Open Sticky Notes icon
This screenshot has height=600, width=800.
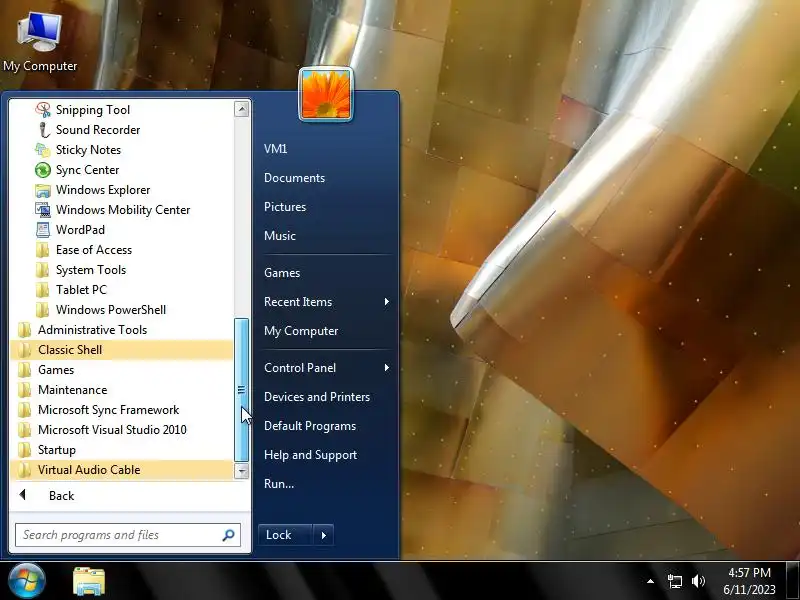(43, 150)
